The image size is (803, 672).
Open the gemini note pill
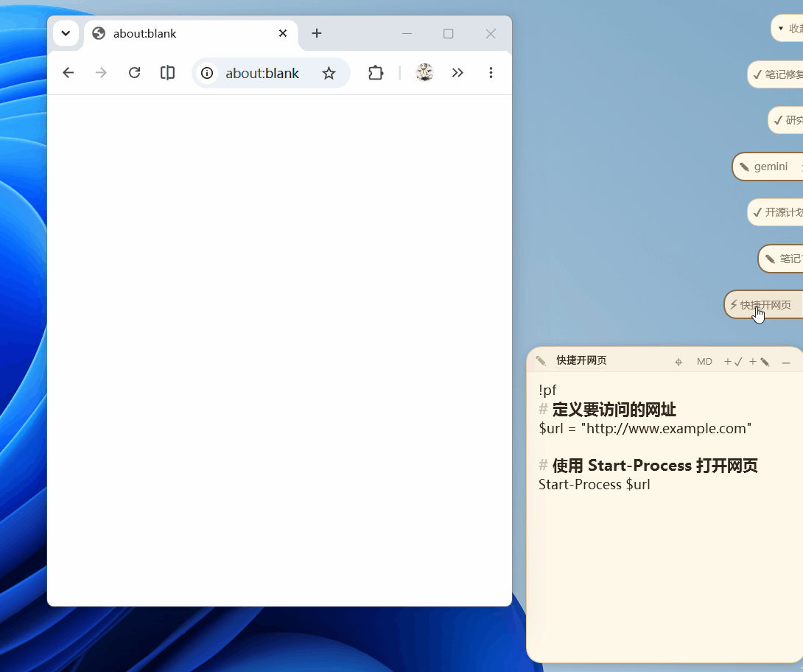coord(767,167)
